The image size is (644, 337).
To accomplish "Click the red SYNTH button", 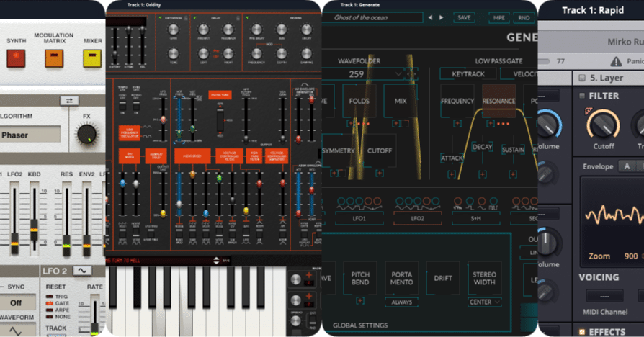I will pyautogui.click(x=16, y=58).
